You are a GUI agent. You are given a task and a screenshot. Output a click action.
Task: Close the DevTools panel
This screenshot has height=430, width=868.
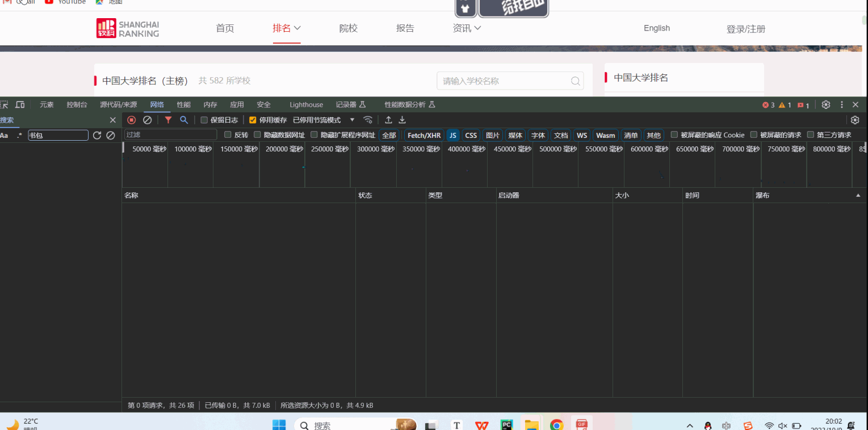856,105
